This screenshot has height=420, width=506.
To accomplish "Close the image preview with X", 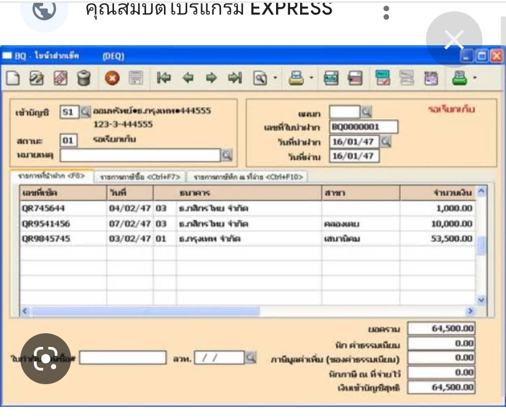I will pyautogui.click(x=454, y=40).
